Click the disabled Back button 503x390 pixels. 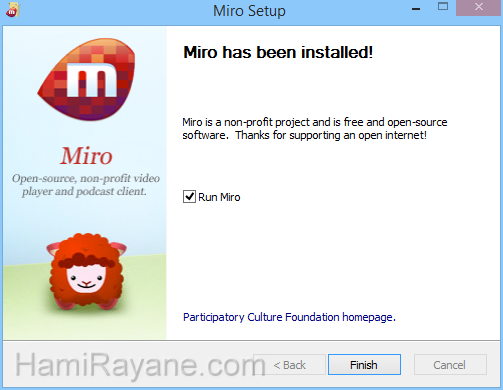pos(289,365)
